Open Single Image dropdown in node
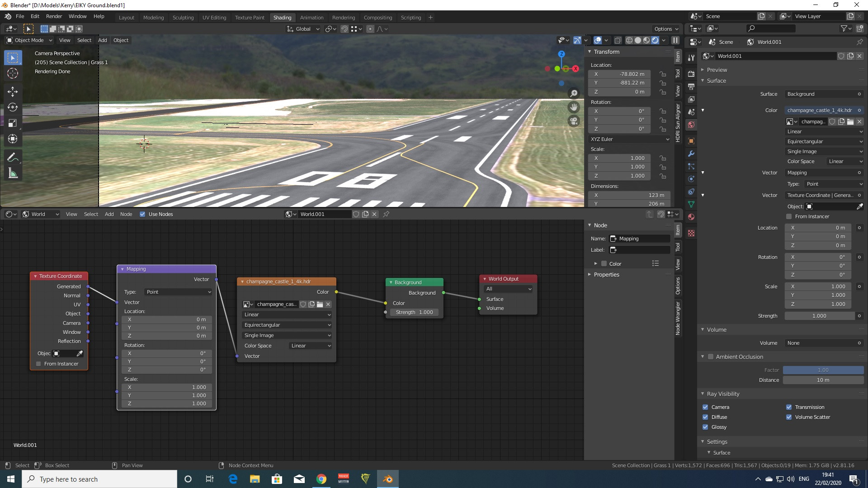868x488 pixels. point(287,335)
